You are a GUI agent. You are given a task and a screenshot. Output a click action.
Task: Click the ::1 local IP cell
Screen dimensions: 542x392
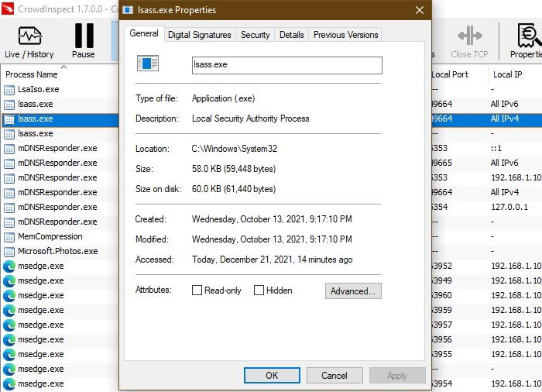496,148
